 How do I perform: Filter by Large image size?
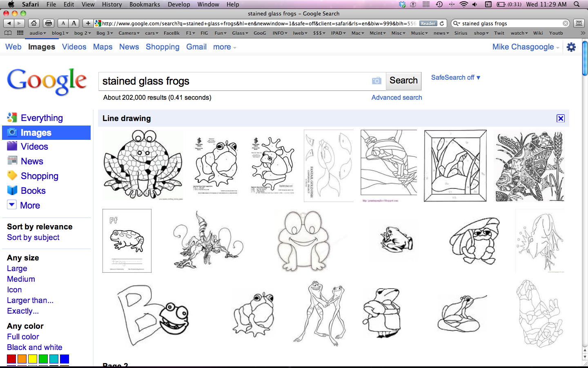pyautogui.click(x=17, y=268)
